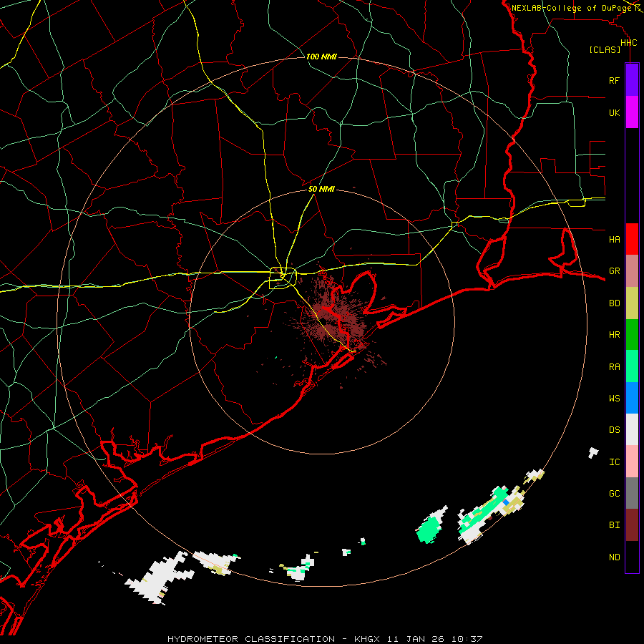Select the WS blue legend swatch

coord(632,398)
